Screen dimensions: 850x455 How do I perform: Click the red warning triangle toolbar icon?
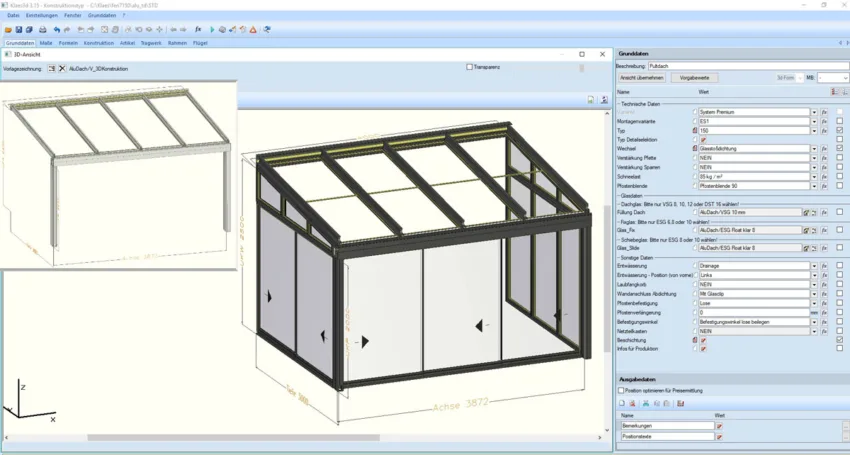pyautogui.click(x=253, y=30)
